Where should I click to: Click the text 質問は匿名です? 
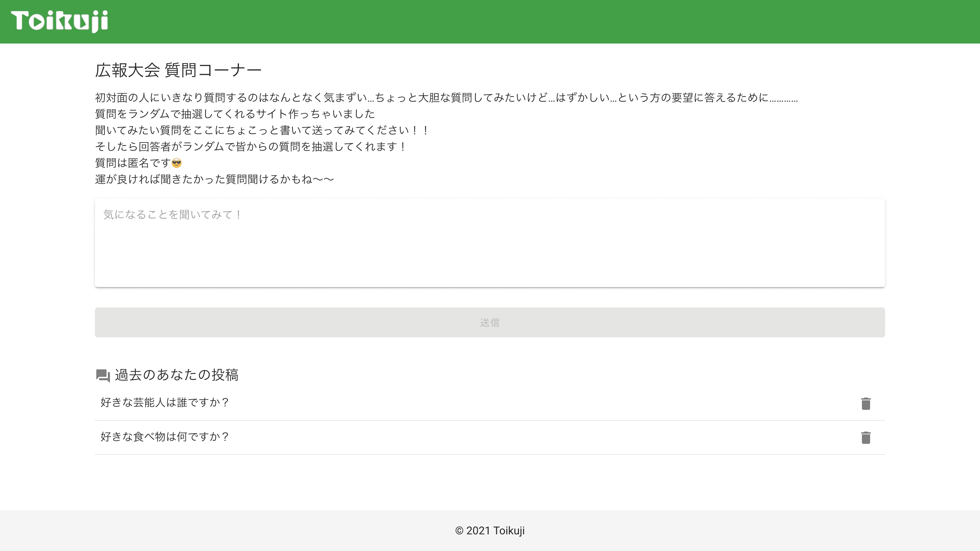pos(132,163)
